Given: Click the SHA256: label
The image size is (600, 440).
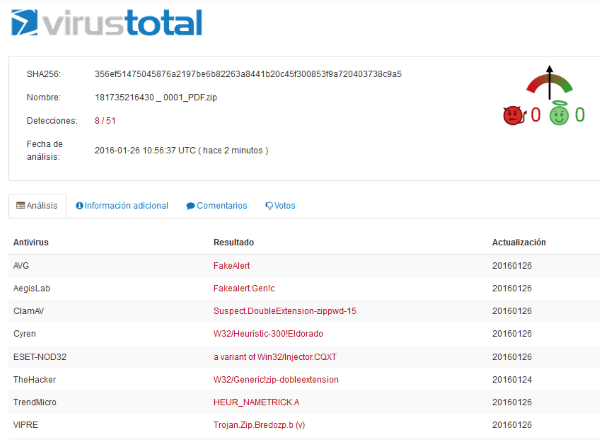Looking at the screenshot, I should point(44,74).
